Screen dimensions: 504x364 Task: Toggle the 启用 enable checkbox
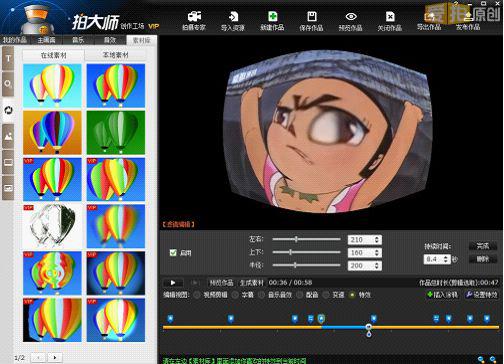[173, 253]
